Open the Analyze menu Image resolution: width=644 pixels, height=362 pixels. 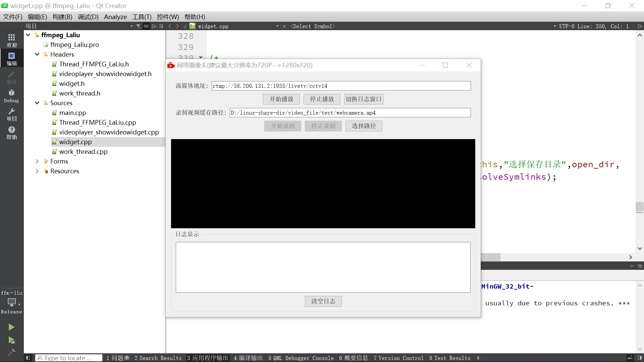coord(115,17)
